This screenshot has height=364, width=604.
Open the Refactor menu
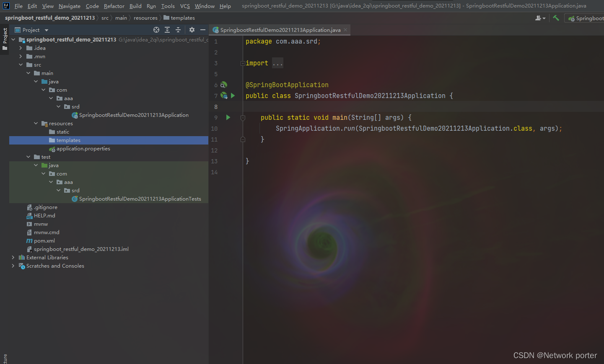[x=114, y=6]
